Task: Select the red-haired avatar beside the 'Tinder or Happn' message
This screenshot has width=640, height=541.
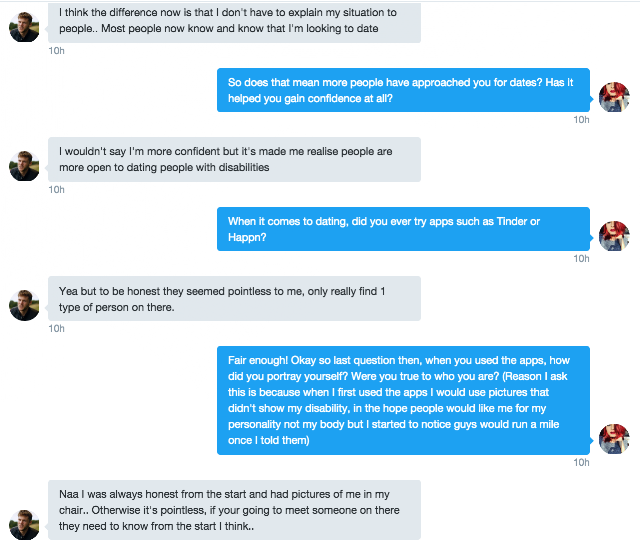Action: coord(614,236)
